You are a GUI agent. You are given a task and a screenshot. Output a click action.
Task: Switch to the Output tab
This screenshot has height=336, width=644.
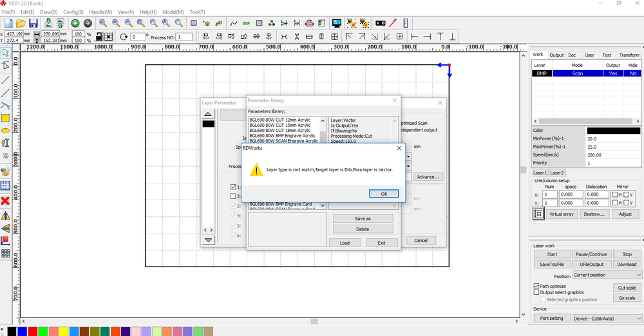(x=556, y=55)
